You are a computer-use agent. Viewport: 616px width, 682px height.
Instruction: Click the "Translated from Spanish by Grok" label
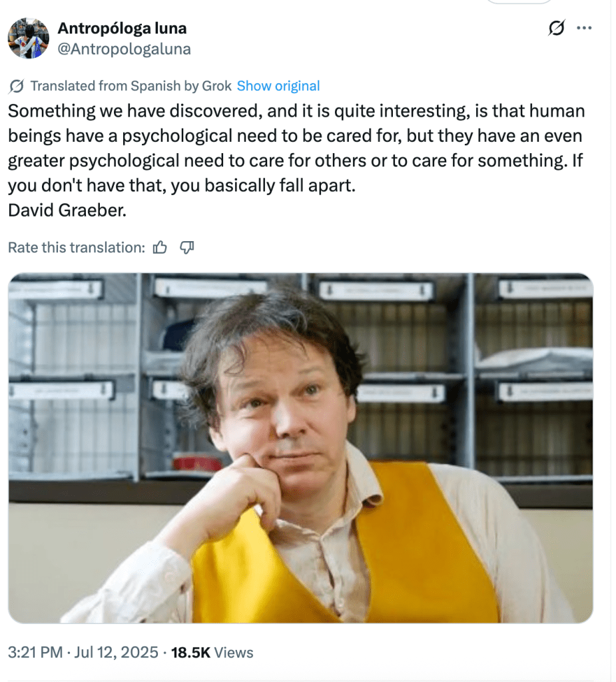[131, 86]
